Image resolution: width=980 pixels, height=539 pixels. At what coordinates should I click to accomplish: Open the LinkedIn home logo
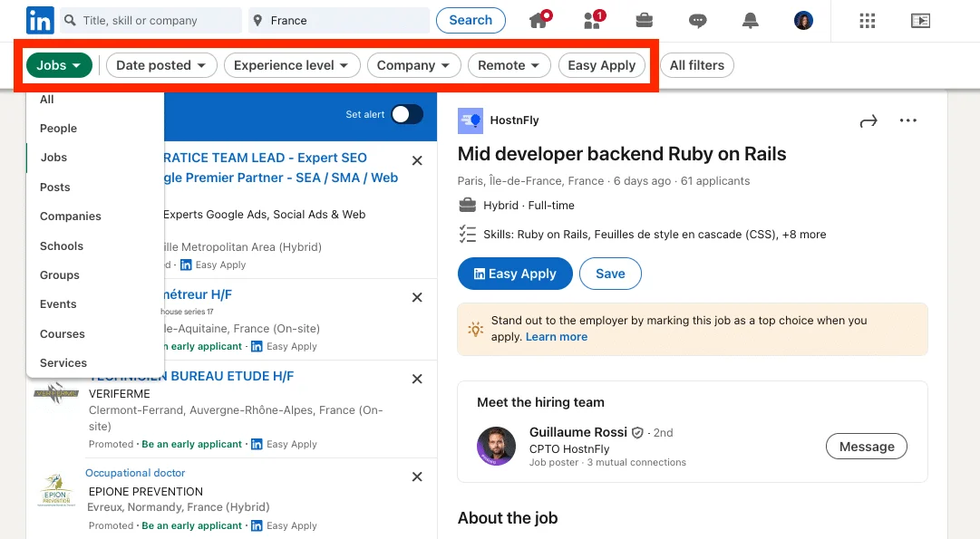[x=40, y=21]
